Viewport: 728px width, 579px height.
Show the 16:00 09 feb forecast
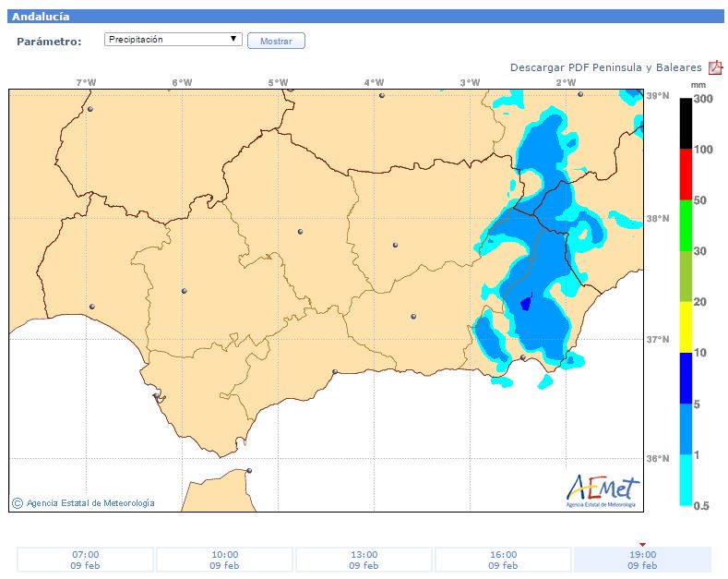point(503,560)
